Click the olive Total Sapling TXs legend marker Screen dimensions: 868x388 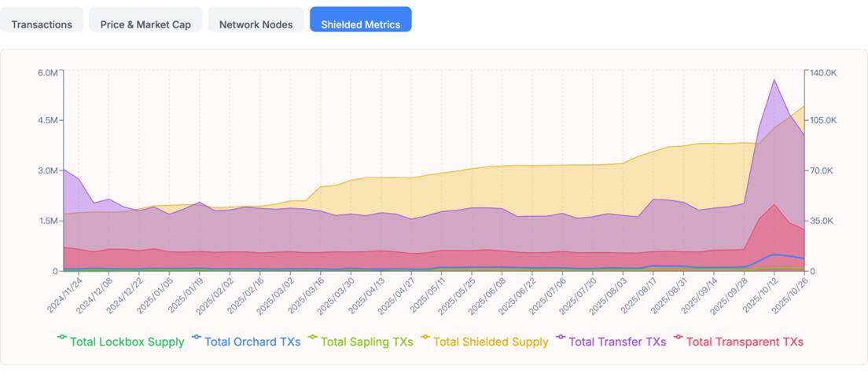click(x=313, y=338)
